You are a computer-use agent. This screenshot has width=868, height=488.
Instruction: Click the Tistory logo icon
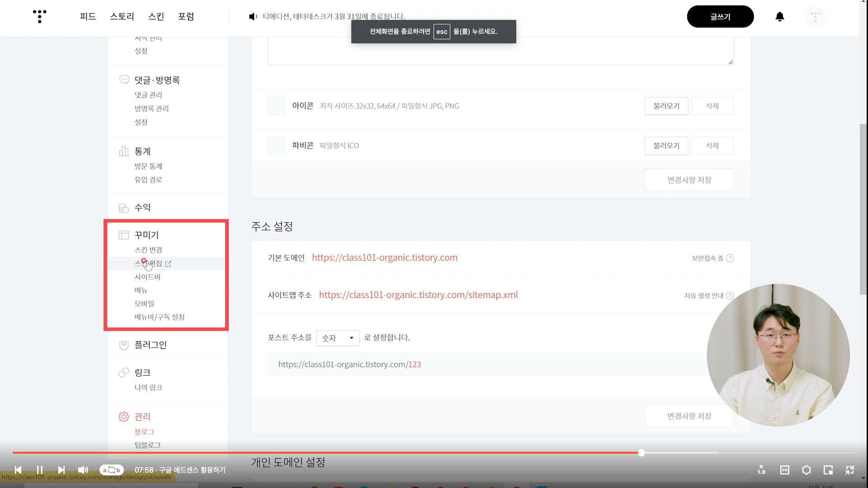point(40,16)
